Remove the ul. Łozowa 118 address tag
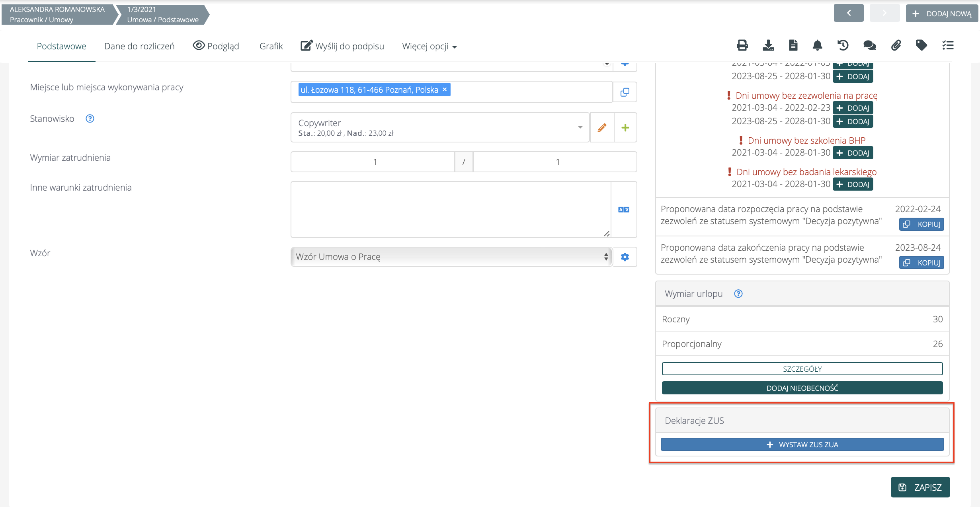Screen dimensions: 980x507 [x=445, y=90]
